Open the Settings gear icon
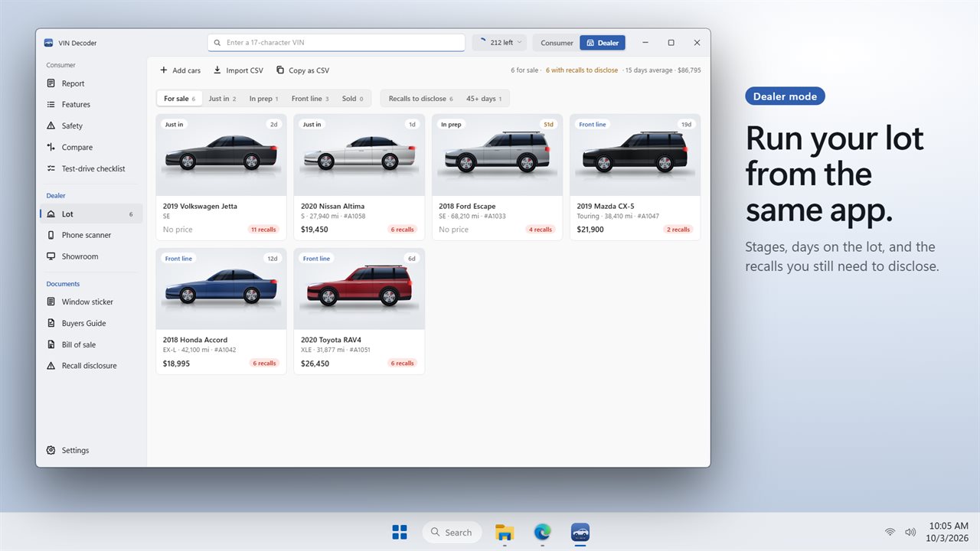The height and width of the screenshot is (551, 980). point(51,450)
